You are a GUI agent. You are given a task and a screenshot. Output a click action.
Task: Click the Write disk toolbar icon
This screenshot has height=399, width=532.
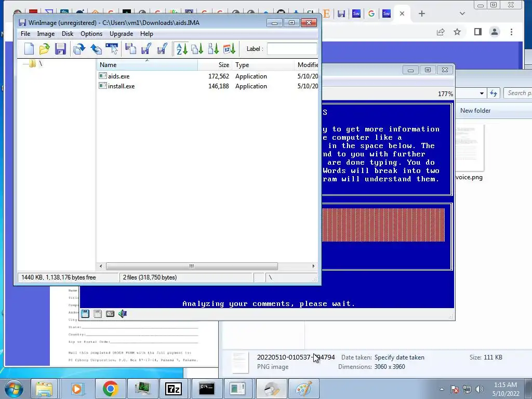tap(96, 49)
